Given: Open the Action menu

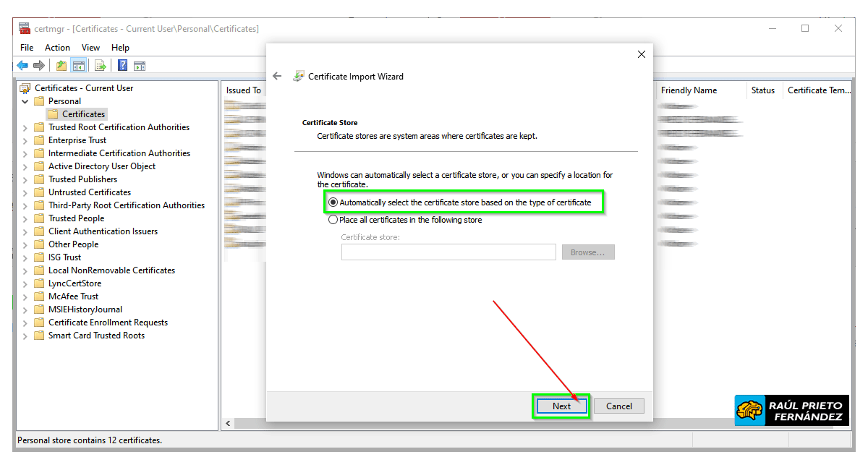Looking at the screenshot, I should click(57, 48).
